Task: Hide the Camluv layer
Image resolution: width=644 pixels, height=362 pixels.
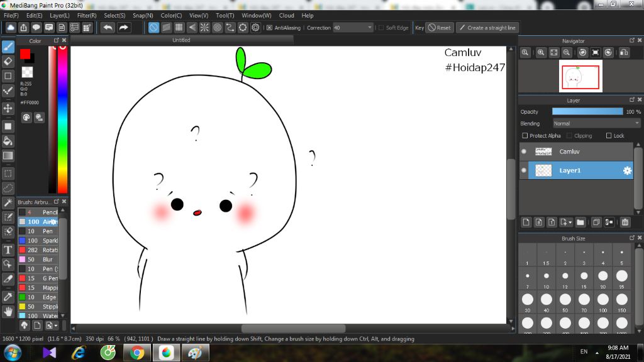Action: point(524,151)
